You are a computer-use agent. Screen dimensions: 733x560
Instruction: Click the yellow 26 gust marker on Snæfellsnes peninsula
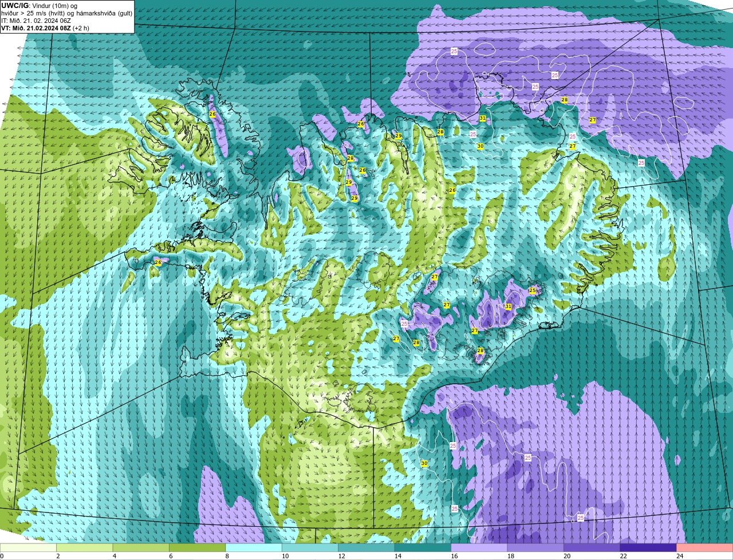coord(158,262)
